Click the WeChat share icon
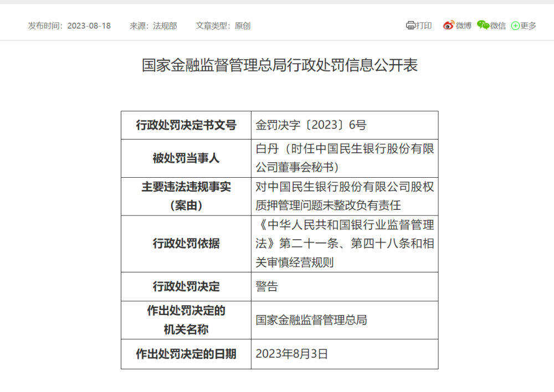Screen dimensions: 554x392 pos(483,25)
